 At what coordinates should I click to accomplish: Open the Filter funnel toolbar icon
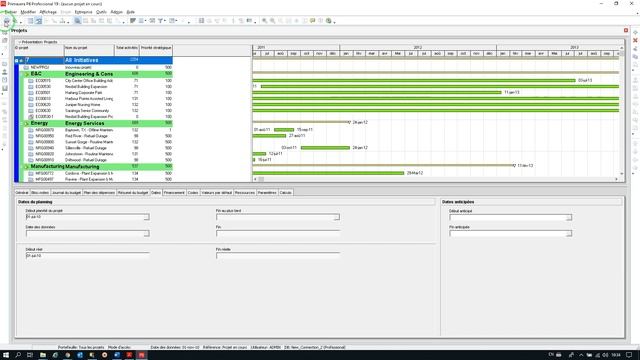click(160, 21)
